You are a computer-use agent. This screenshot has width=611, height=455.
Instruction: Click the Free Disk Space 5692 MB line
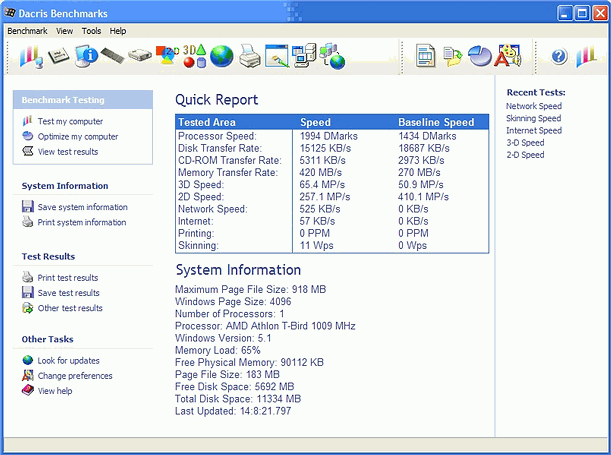point(234,386)
